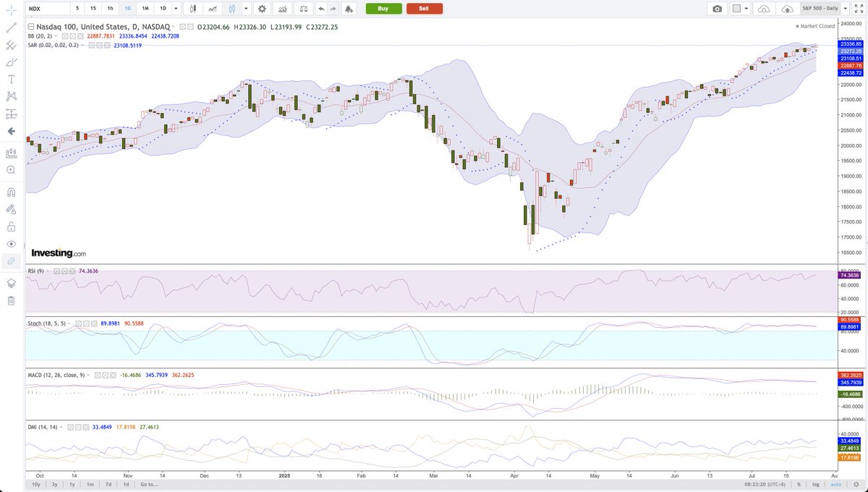Image resolution: width=868 pixels, height=492 pixels.
Task: Take a chart snapshot with camera icon
Action: (x=717, y=9)
